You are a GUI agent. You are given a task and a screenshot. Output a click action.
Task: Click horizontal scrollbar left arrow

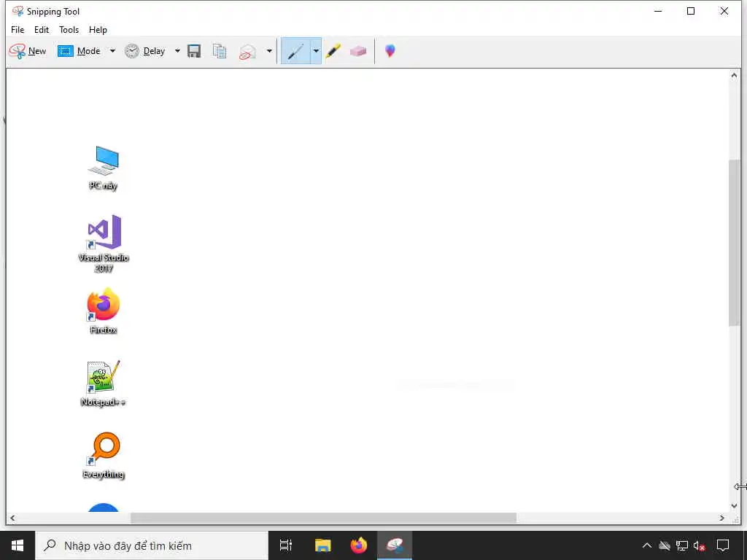coord(12,518)
